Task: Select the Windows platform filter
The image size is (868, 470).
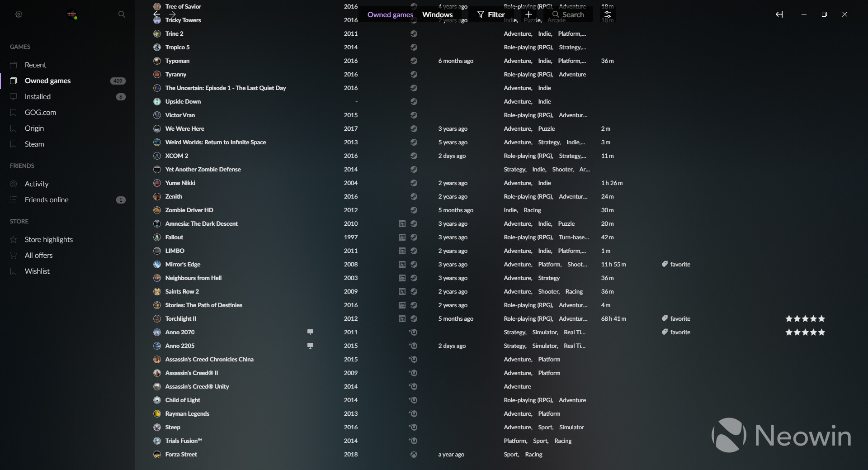Action: tap(437, 14)
